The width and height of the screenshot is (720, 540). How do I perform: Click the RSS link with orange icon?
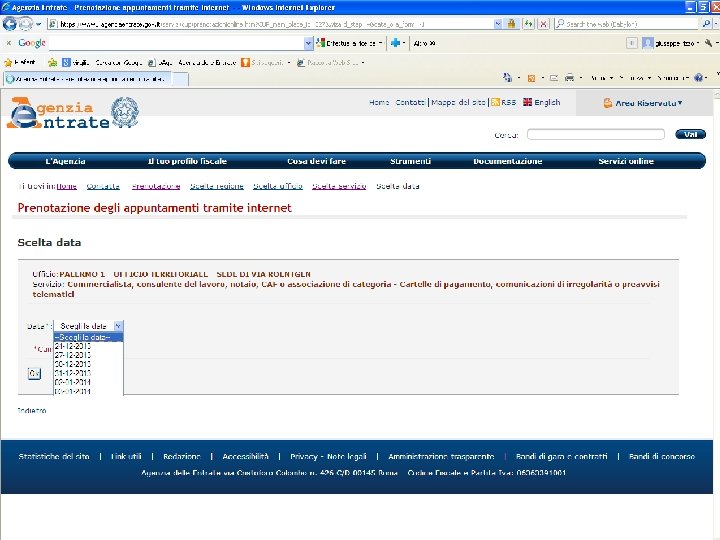click(503, 102)
